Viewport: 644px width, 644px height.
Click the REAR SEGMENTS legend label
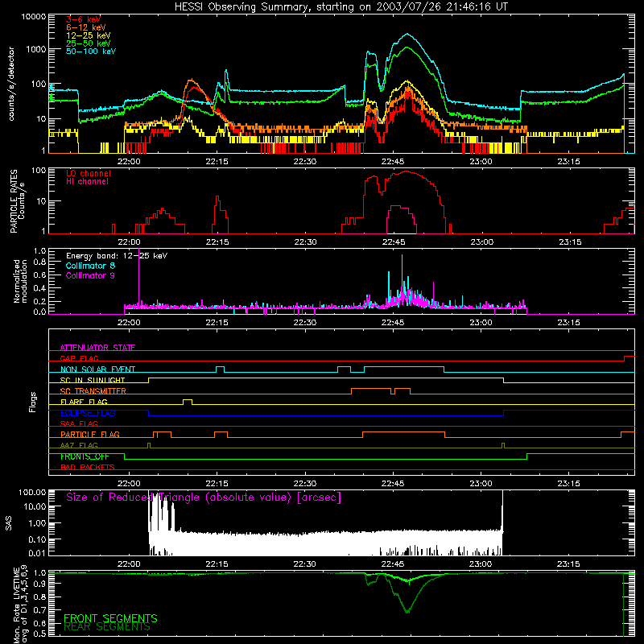pos(107,627)
